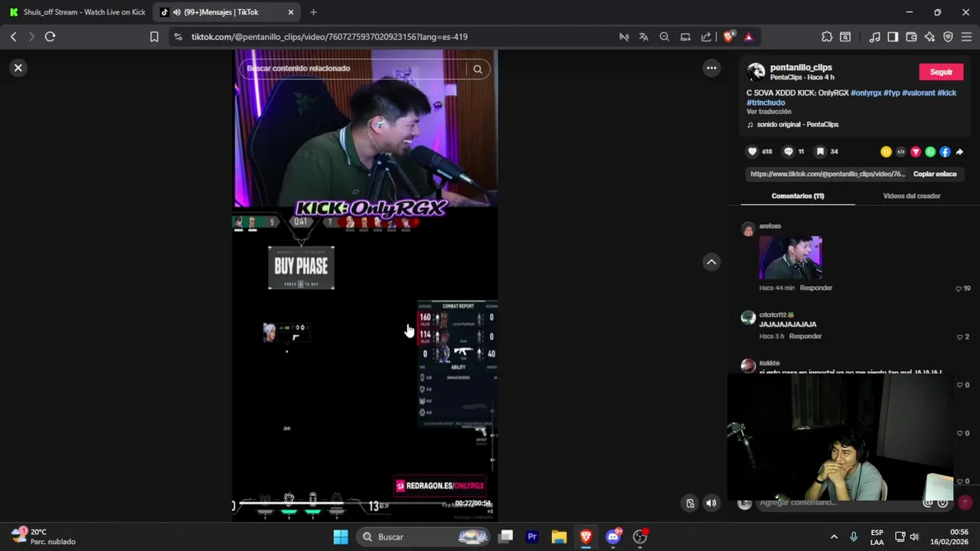This screenshot has width=980, height=551.
Task: Reload the current page
Action: pyautogui.click(x=50, y=37)
